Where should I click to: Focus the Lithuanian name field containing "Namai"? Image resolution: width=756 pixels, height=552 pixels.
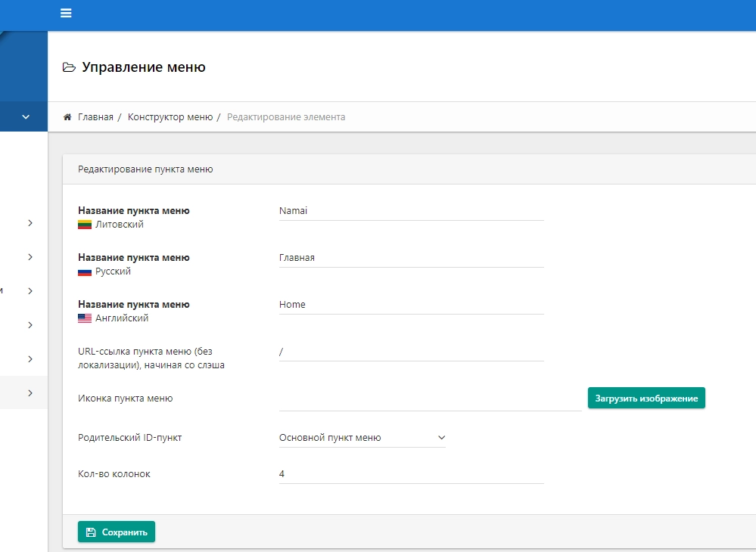[x=411, y=211]
